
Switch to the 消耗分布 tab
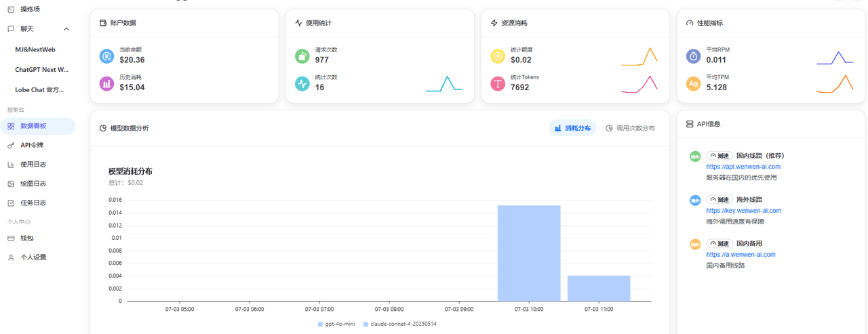pyautogui.click(x=572, y=128)
